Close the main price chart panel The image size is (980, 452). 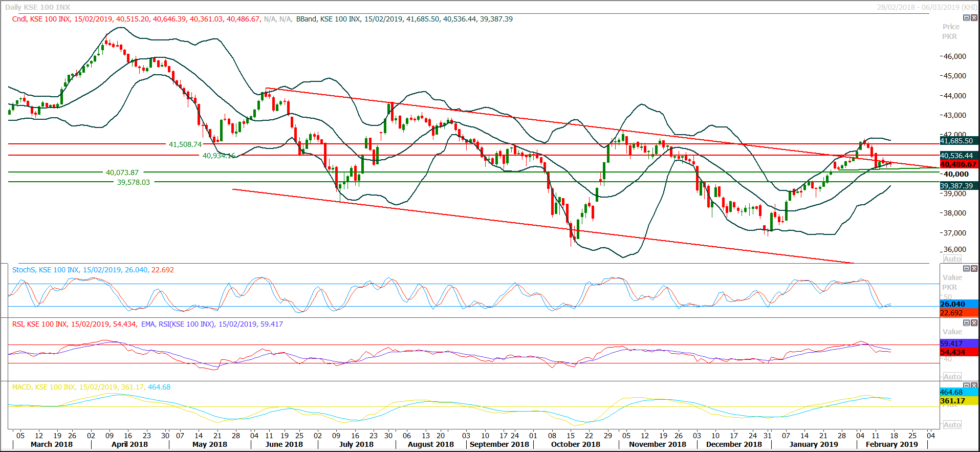(x=974, y=18)
